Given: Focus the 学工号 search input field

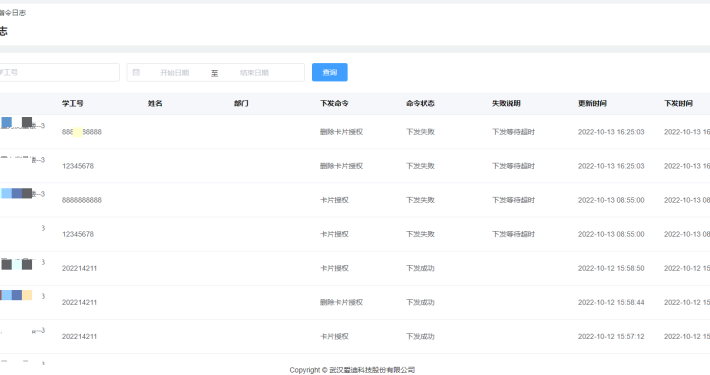Looking at the screenshot, I should 59,72.
